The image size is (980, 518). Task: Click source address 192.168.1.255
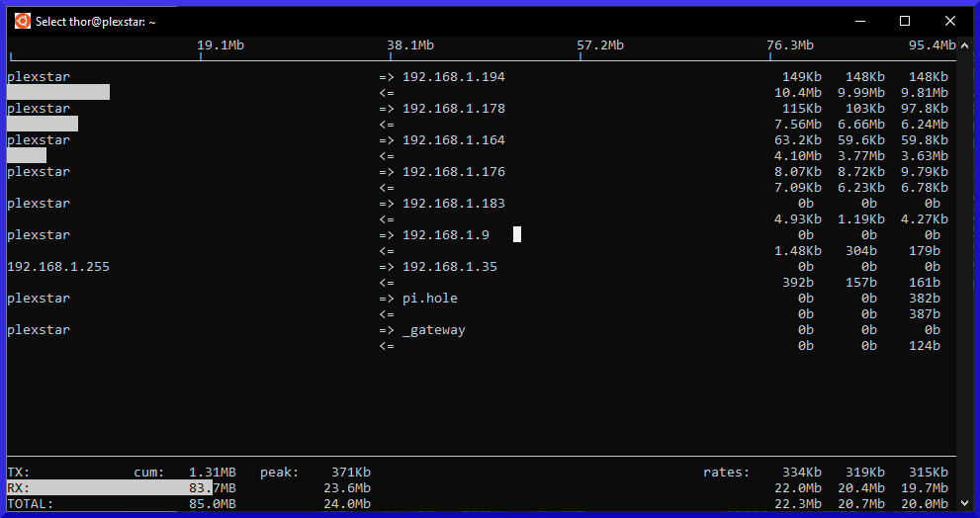point(58,267)
